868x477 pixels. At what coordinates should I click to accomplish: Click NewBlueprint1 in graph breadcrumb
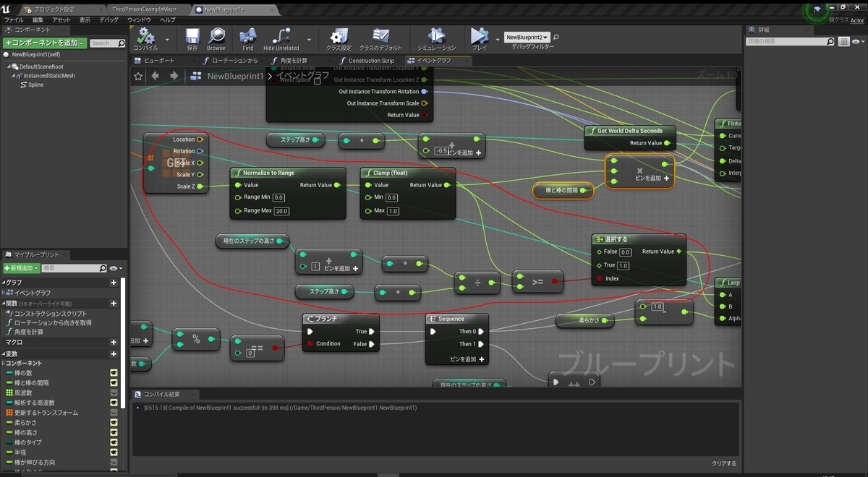point(235,76)
